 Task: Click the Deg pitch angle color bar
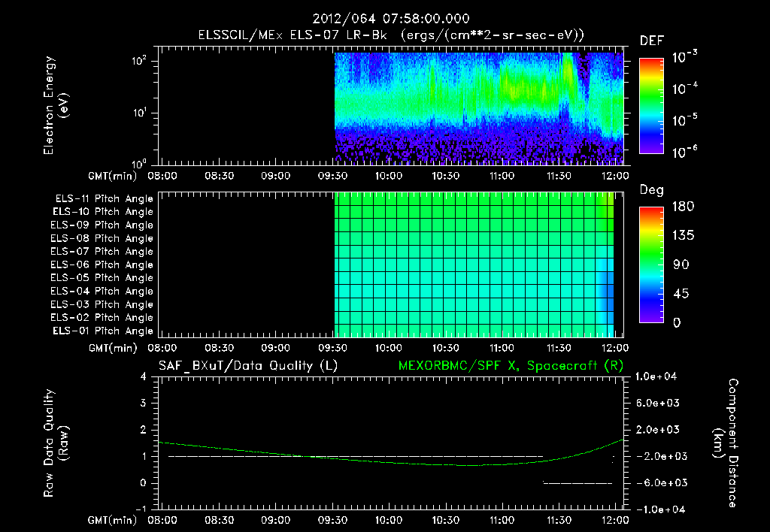point(651,265)
